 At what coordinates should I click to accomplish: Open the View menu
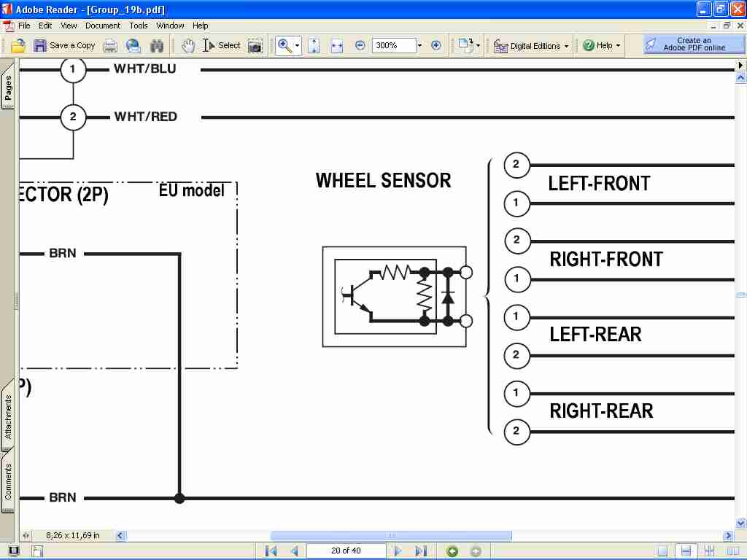click(69, 26)
